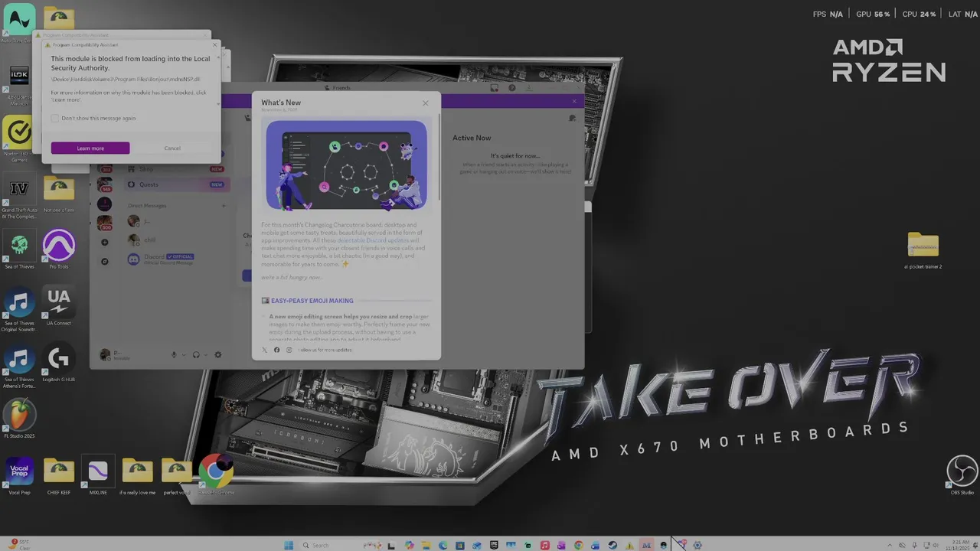Open the CHIEF KEEF folder
This screenshot has width=980, height=551.
(59, 476)
